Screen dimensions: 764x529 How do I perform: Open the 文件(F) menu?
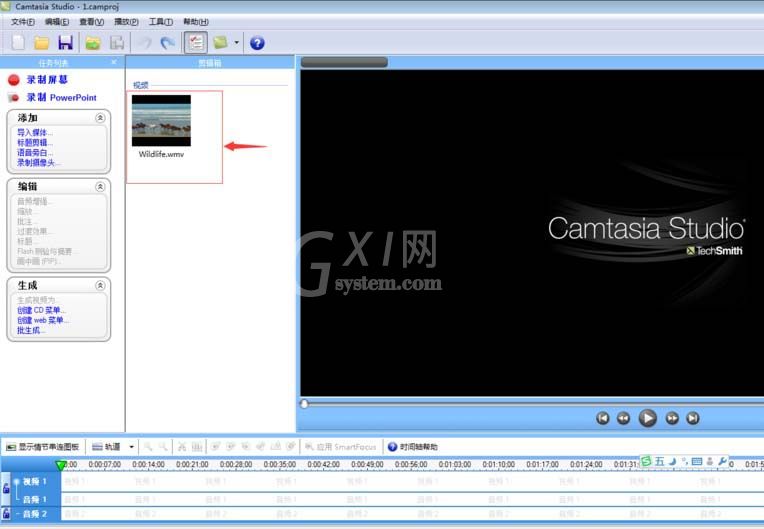22,22
